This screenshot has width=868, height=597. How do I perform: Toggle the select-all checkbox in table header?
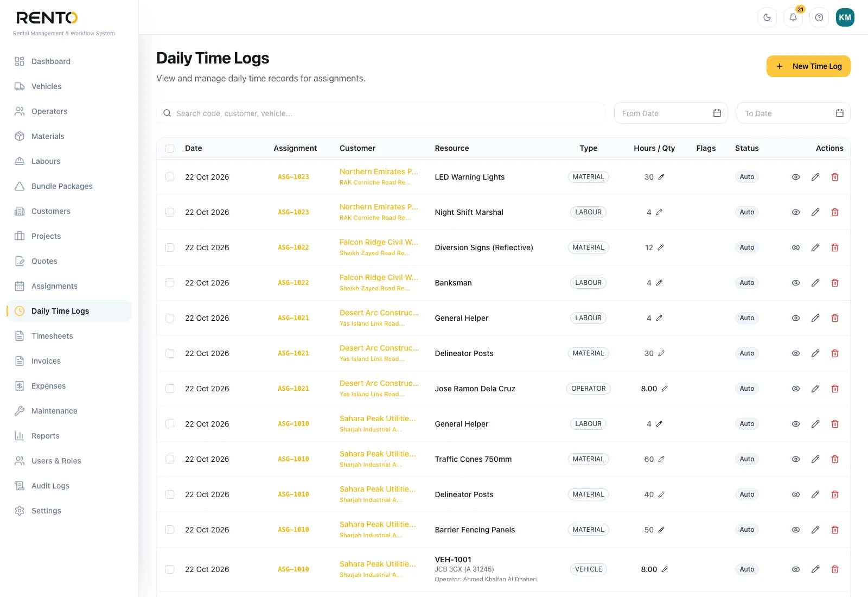(x=170, y=148)
